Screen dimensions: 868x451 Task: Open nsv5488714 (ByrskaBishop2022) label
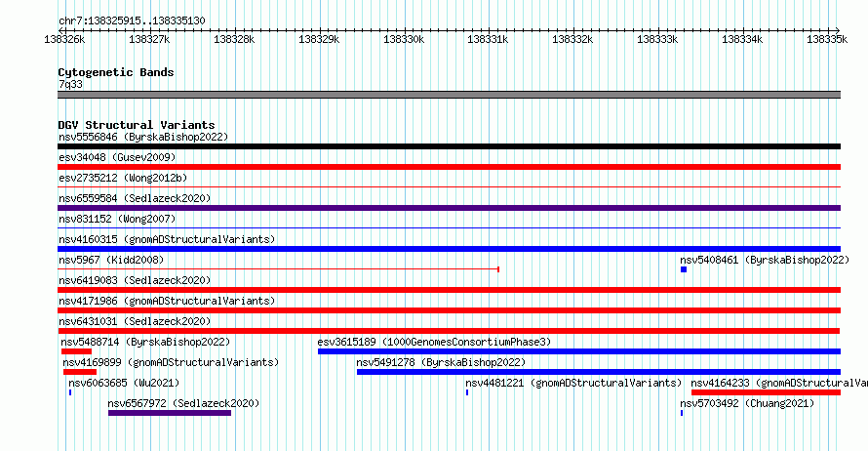tap(145, 342)
